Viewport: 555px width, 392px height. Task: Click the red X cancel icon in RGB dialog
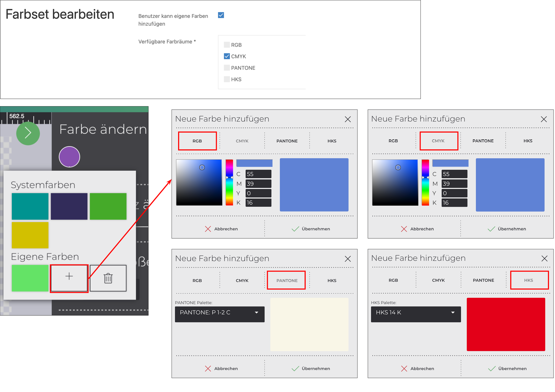[208, 229]
